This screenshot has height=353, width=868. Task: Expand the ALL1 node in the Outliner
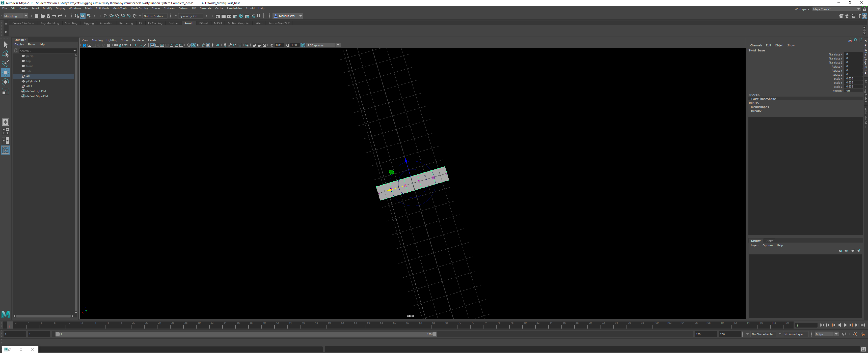(x=19, y=86)
